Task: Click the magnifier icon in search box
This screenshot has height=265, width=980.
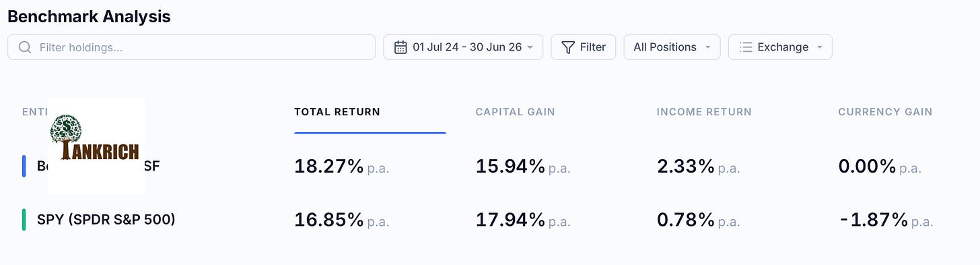Action: click(x=25, y=47)
